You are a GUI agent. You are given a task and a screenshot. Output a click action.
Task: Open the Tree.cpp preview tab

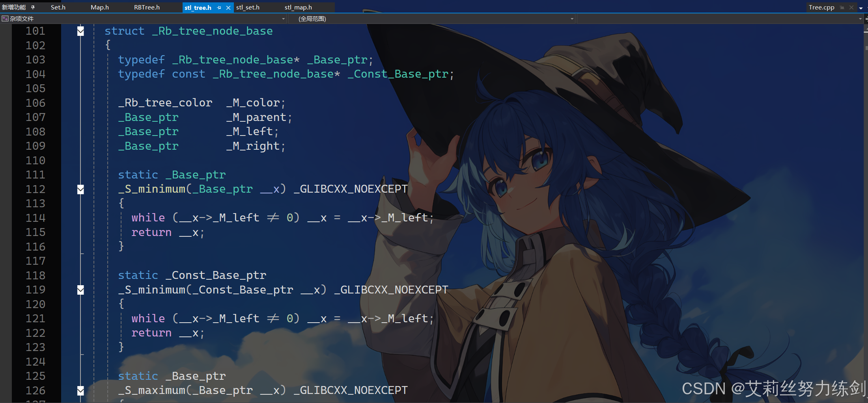821,7
